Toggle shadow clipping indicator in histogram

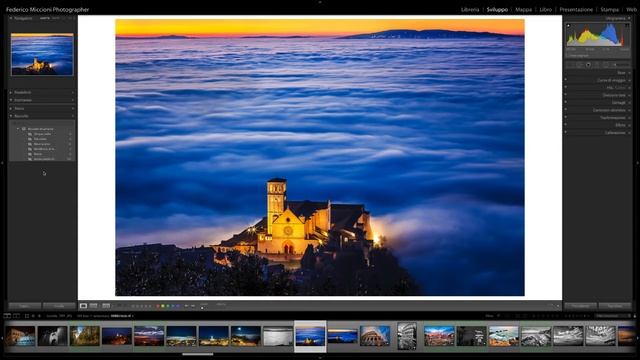tap(569, 26)
